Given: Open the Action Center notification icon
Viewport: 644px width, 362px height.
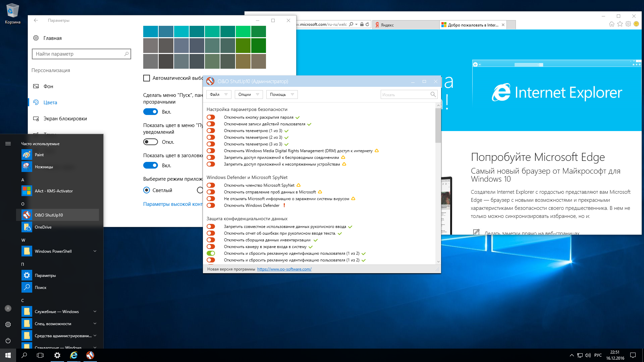Looking at the screenshot, I should tap(633, 355).
